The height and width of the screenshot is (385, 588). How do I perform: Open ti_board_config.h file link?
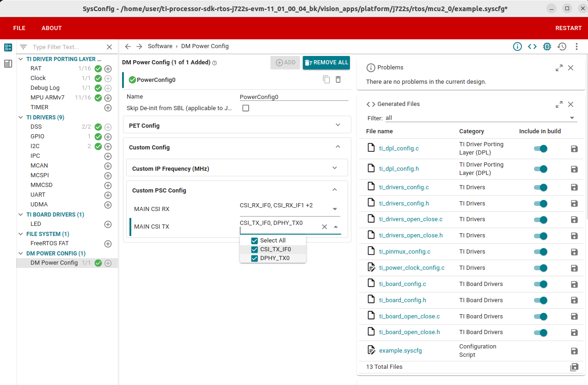coord(402,300)
